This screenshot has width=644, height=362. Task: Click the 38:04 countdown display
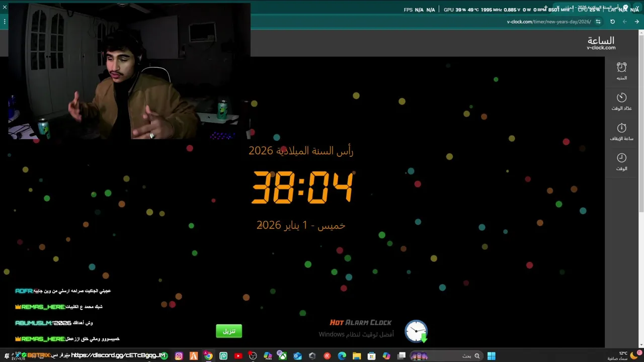pyautogui.click(x=302, y=187)
